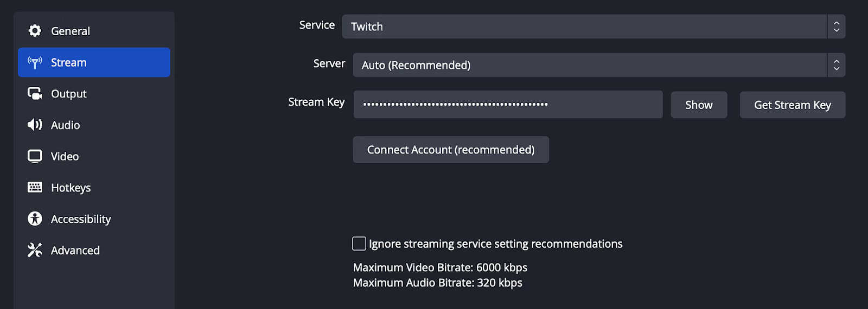
Task: Click the Video monitor icon
Action: 35,156
